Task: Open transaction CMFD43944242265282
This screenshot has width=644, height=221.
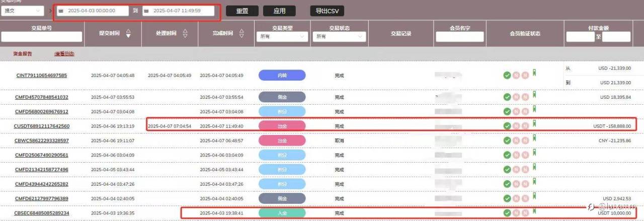Action: click(x=42, y=184)
